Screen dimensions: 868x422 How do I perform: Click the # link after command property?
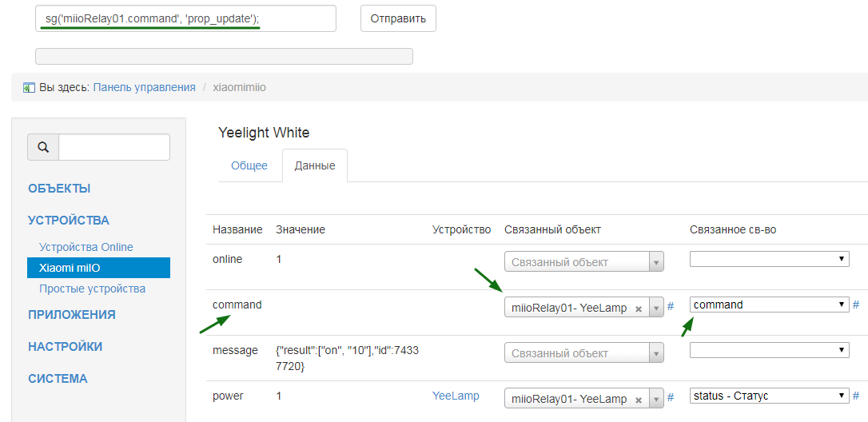856,305
